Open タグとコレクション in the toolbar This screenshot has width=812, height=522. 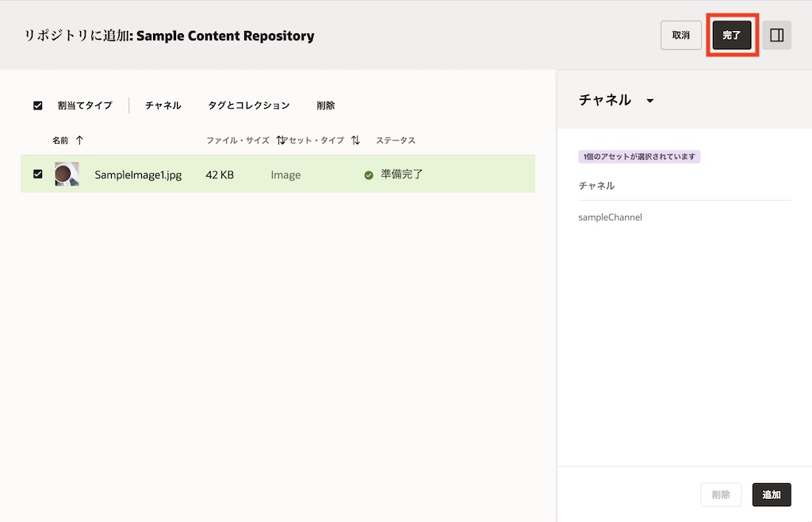coord(249,106)
